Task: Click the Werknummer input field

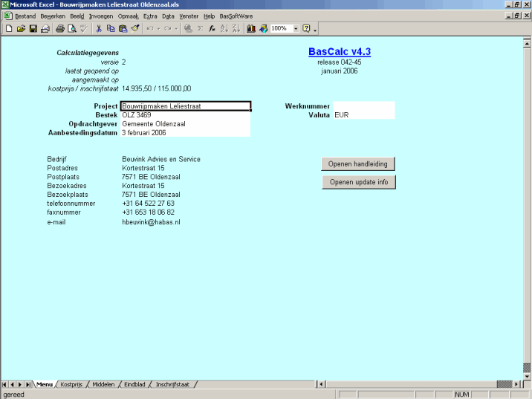Action: pos(363,106)
